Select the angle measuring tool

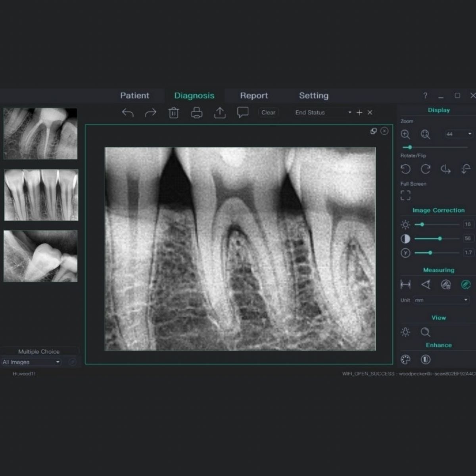click(426, 284)
